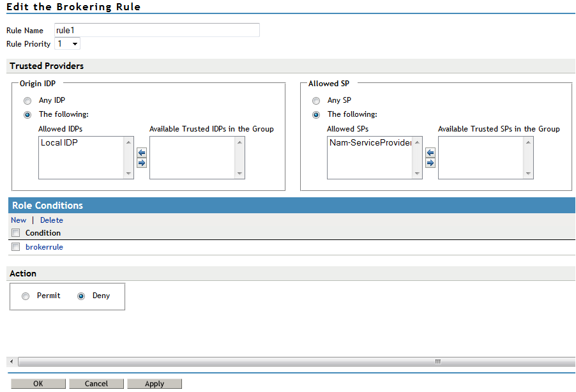Select Local IDP in Allowed IDPs list
The width and height of the screenshot is (576, 392).
(x=59, y=143)
